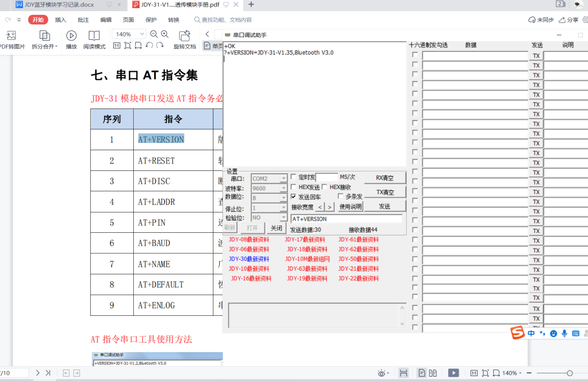Open the 停止位 1 dropdown
The image size is (588, 381).
[x=283, y=208]
